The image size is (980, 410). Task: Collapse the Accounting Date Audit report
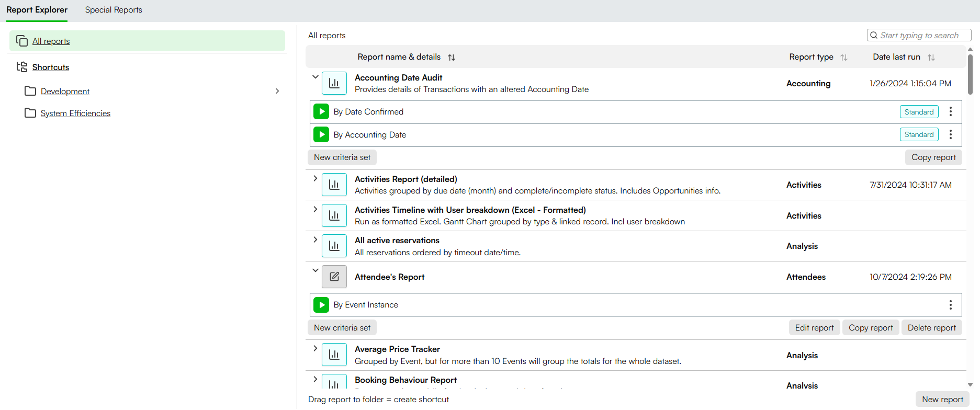(x=315, y=77)
